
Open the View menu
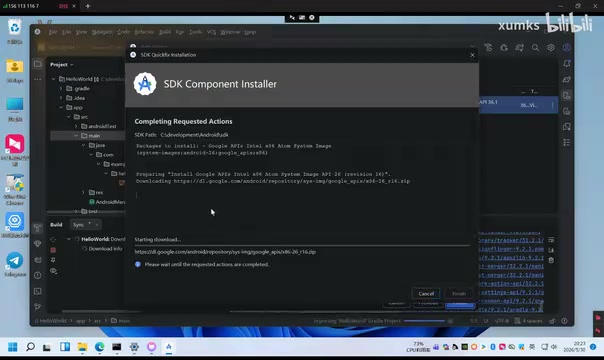(81, 32)
